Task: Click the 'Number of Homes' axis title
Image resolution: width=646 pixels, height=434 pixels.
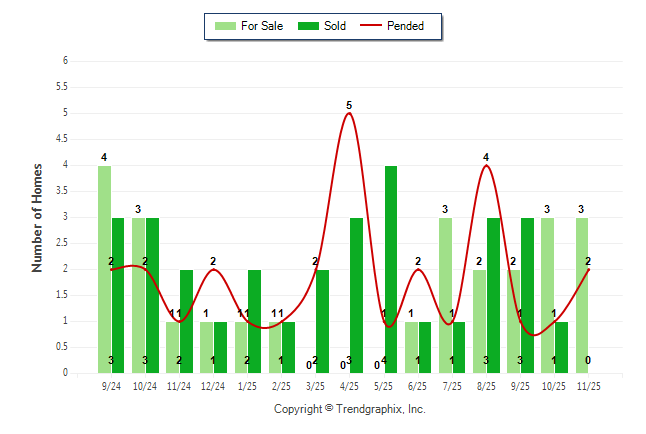Action: coord(37,217)
